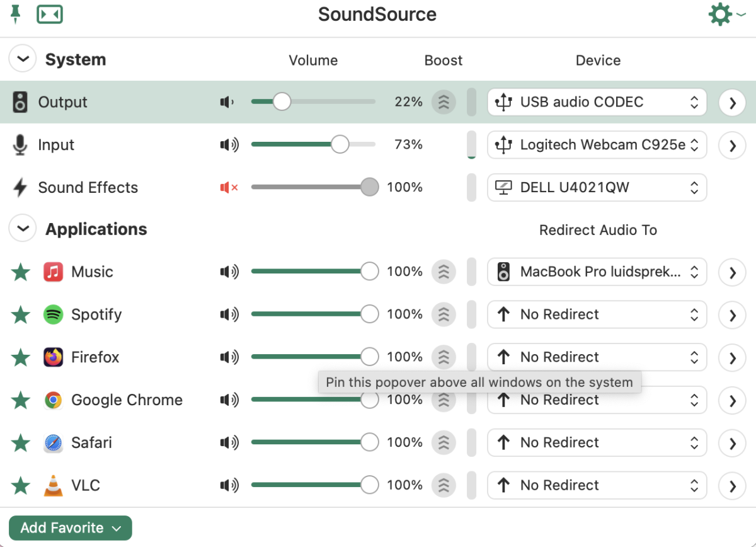Open Output device dropdown USB audio CODEC
Image resolution: width=756 pixels, height=547 pixels.
point(597,102)
